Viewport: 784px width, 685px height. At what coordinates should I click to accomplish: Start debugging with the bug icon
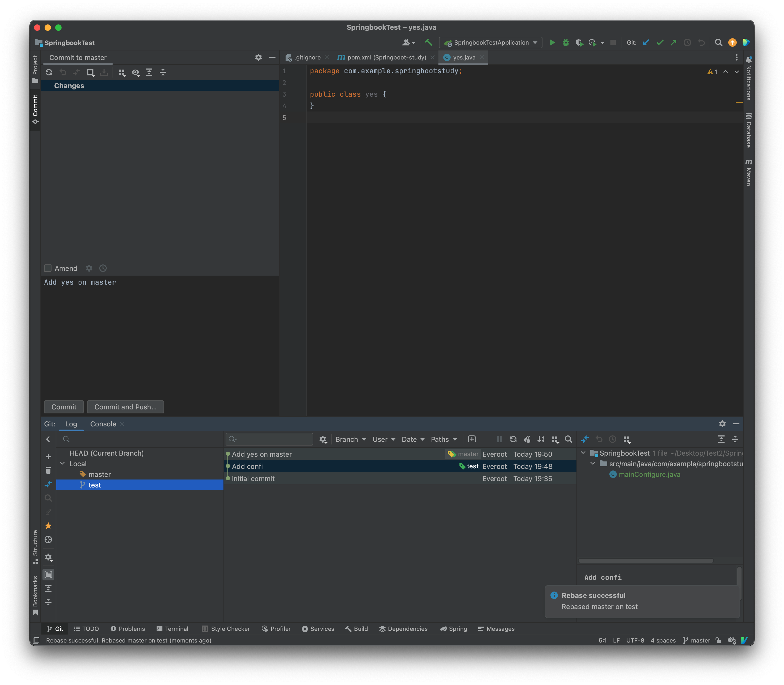pos(566,43)
